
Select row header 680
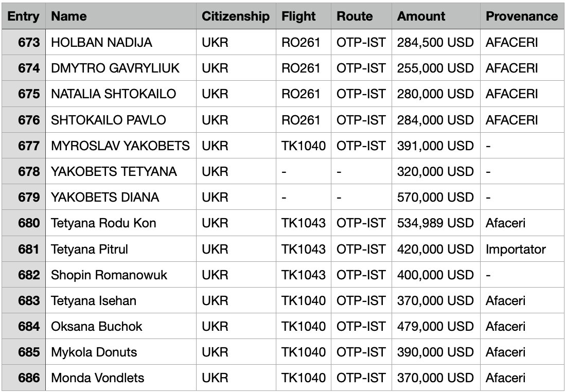point(24,223)
